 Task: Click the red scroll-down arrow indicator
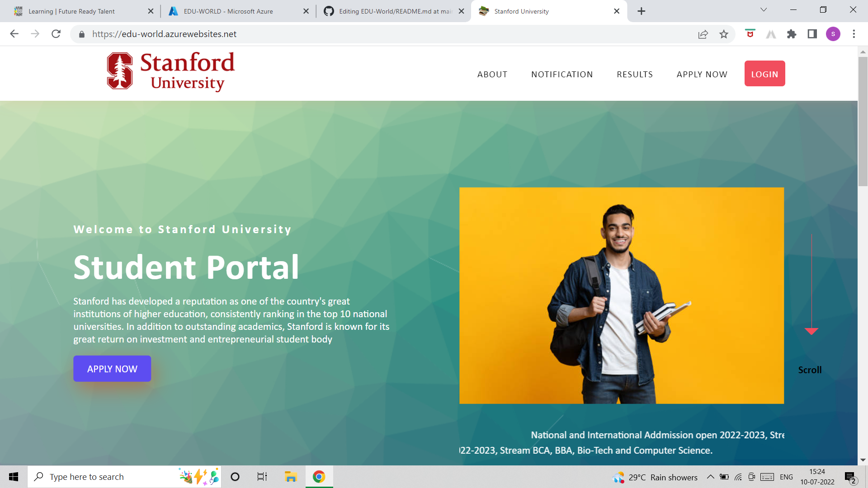click(811, 331)
